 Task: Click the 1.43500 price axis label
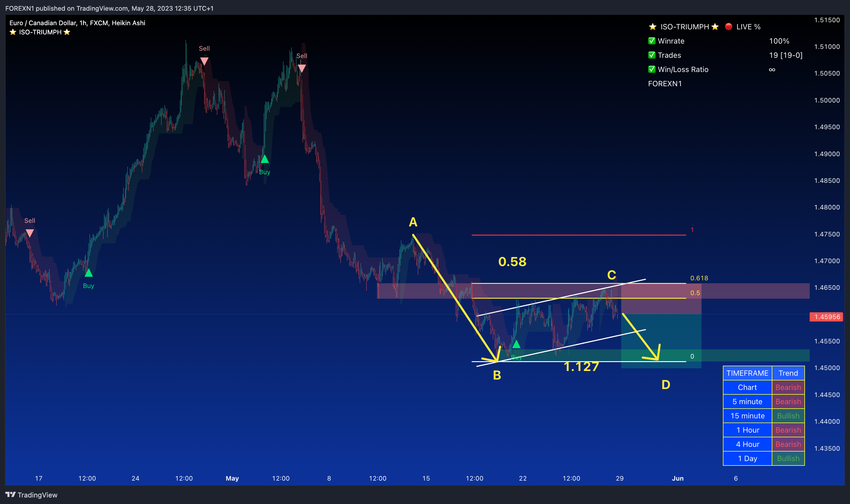pyautogui.click(x=827, y=448)
